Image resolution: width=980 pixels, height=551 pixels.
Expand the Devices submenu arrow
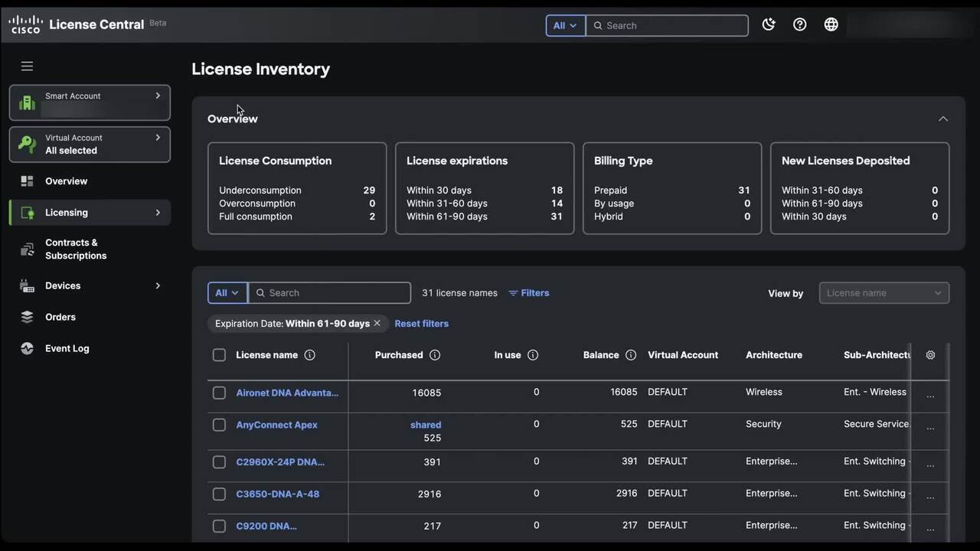158,286
